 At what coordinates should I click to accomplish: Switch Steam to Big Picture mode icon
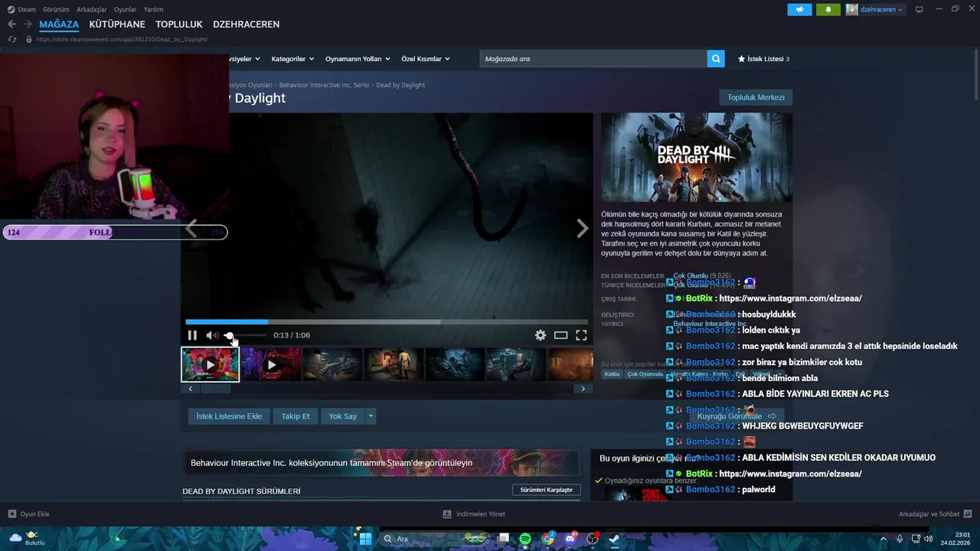[x=920, y=9]
